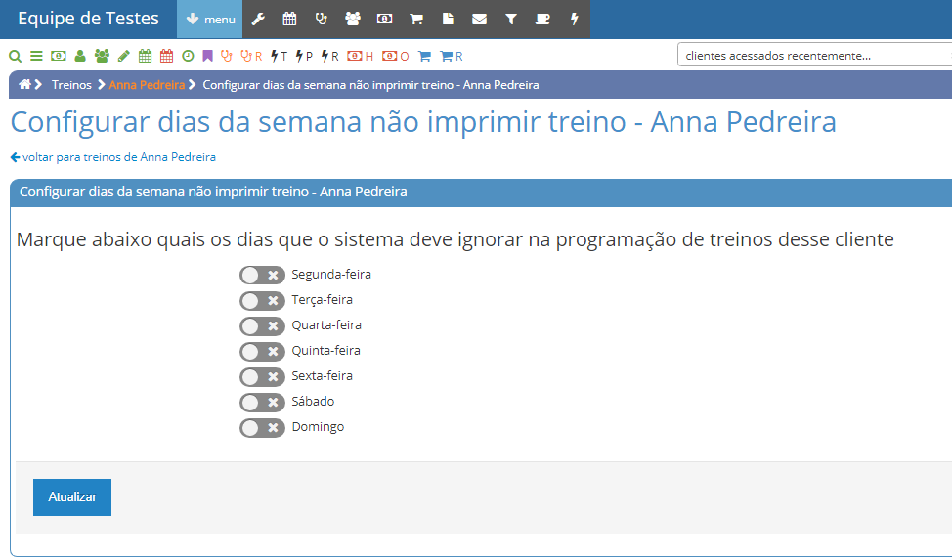Click the green magnifier search icon
Image resolution: width=952 pixels, height=560 pixels.
[16, 56]
